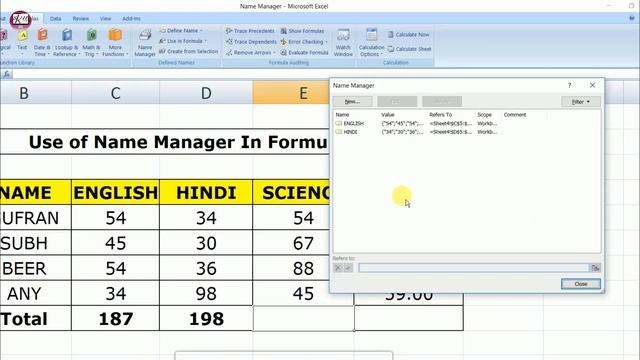The image size is (640, 360).
Task: Click Create from Selection
Action: [189, 51]
